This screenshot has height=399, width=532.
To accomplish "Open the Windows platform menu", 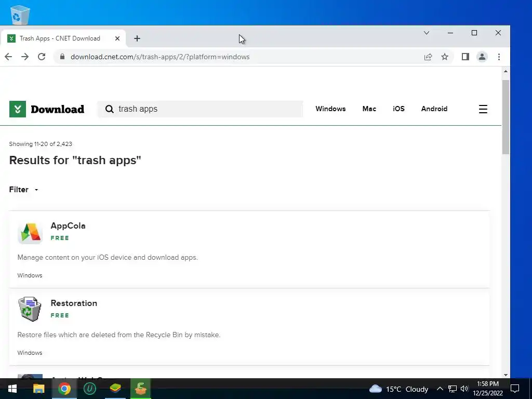I will (330, 109).
